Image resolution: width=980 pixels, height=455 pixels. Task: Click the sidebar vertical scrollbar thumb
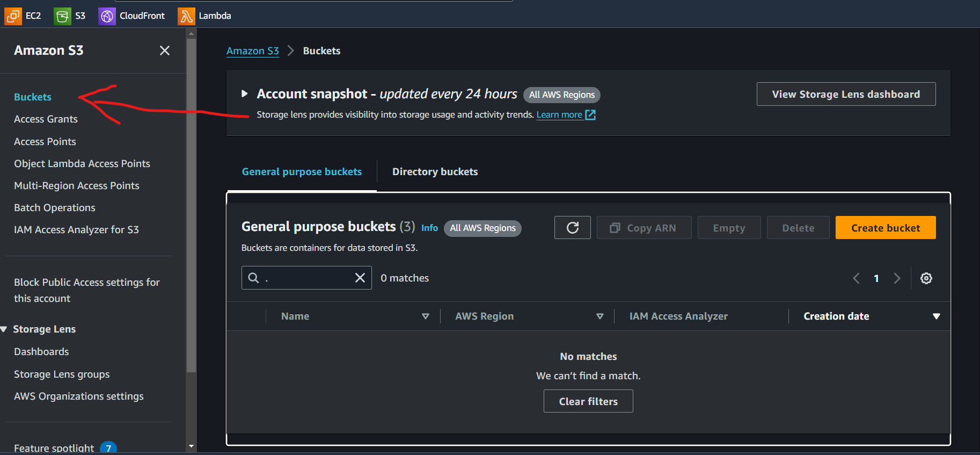pos(191,205)
